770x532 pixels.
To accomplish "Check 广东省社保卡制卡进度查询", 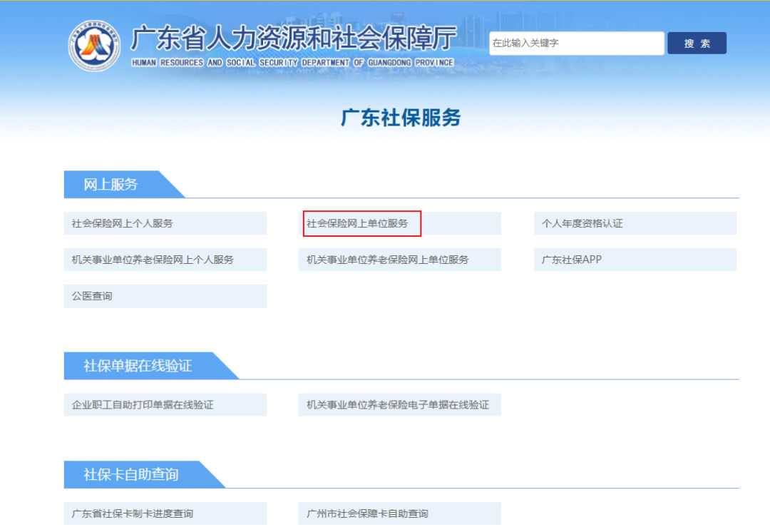I will [165, 513].
